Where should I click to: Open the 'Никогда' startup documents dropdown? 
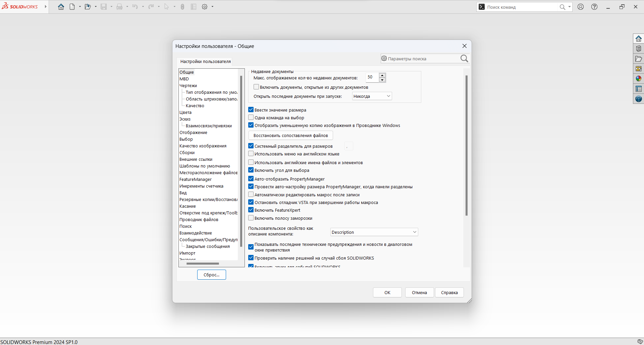tap(372, 96)
